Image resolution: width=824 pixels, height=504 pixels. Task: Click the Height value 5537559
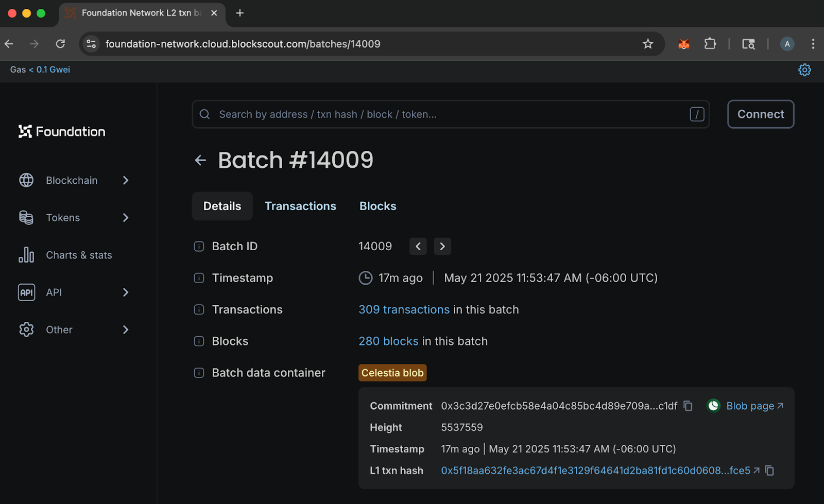click(462, 427)
